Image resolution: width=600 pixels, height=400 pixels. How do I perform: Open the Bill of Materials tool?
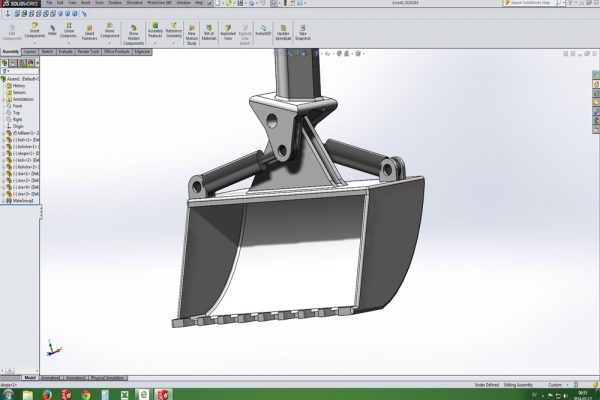(209, 32)
